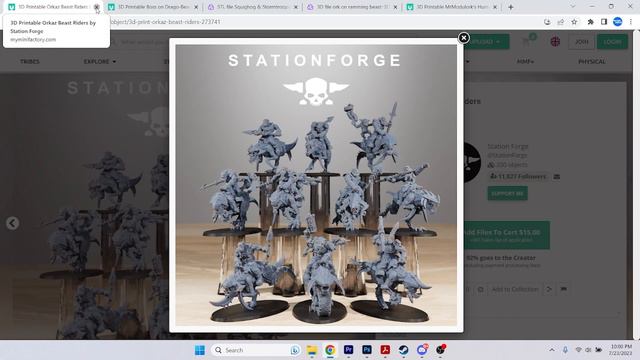The image size is (640, 360).
Task: Close the lightbox image overlay
Action: tap(463, 38)
